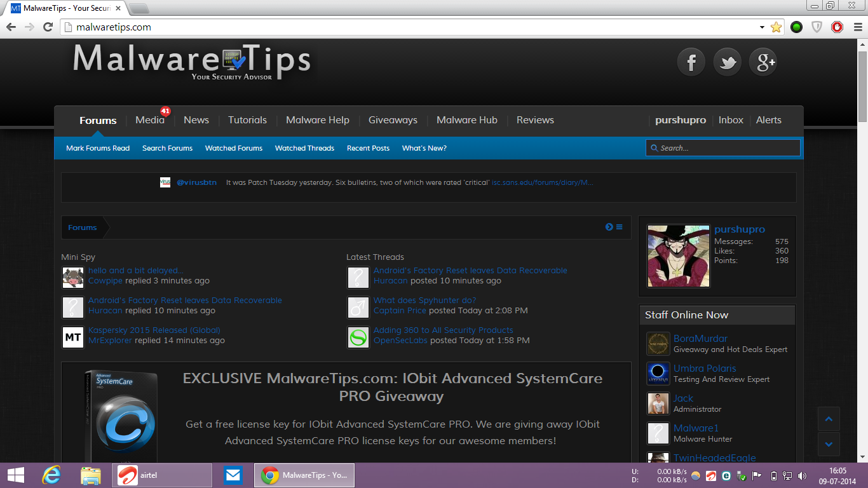Click Jack's avatar in Staff Online
868x488 pixels.
(x=658, y=403)
